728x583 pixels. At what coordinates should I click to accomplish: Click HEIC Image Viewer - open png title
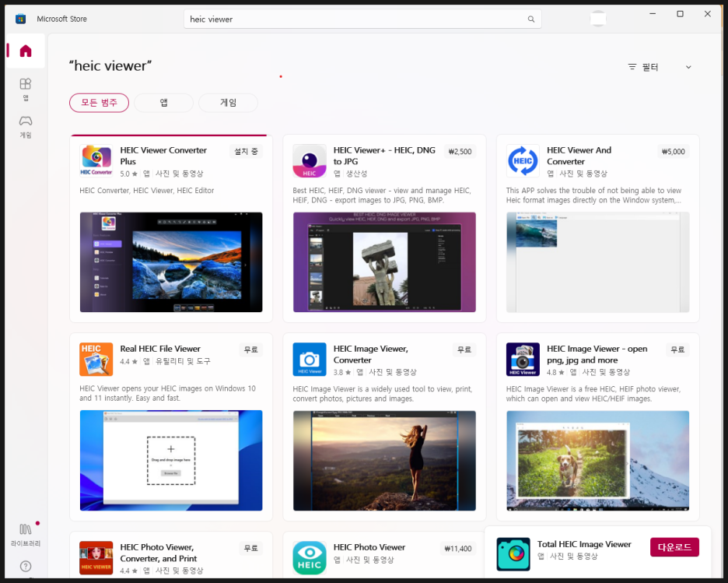pyautogui.click(x=597, y=354)
